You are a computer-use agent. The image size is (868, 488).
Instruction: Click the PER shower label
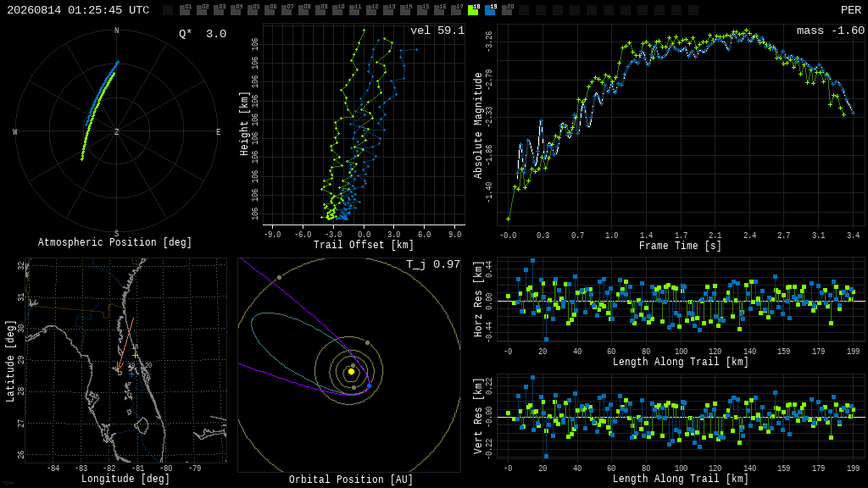pos(851,10)
